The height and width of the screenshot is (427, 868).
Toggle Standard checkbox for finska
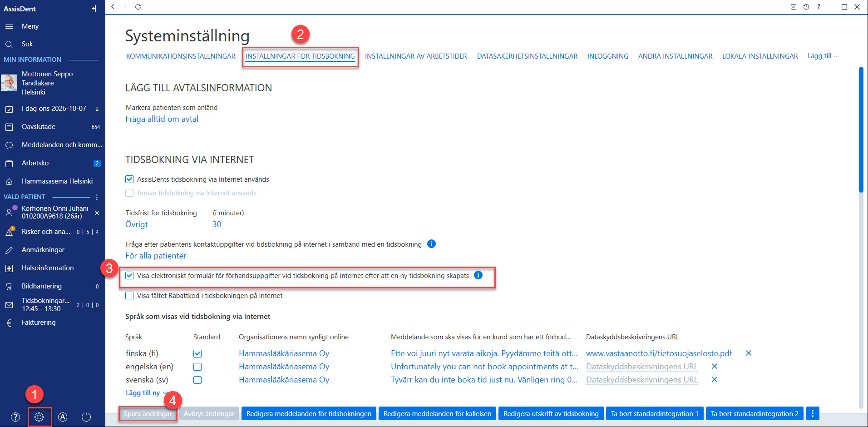pyautogui.click(x=197, y=353)
